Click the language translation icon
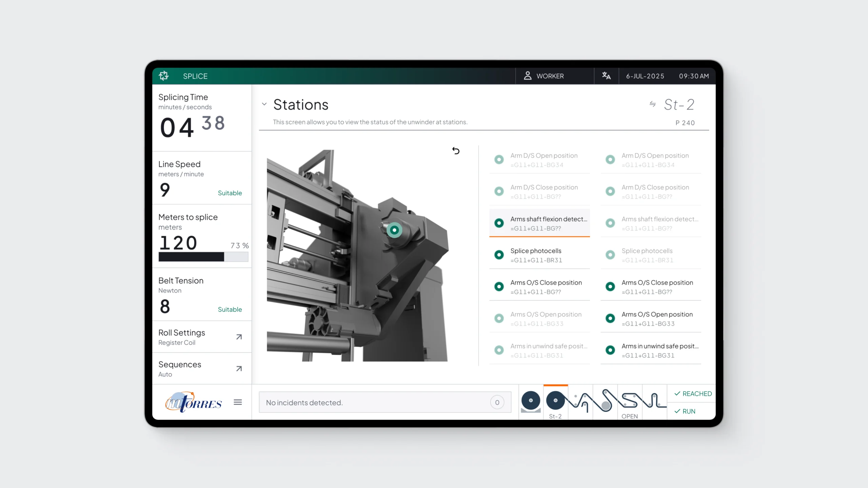 click(606, 76)
